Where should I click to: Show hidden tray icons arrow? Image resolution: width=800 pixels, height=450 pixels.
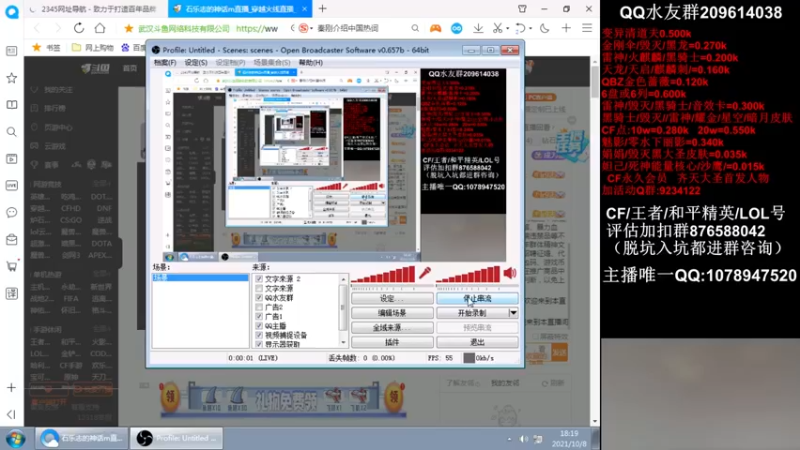pyautogui.click(x=509, y=439)
